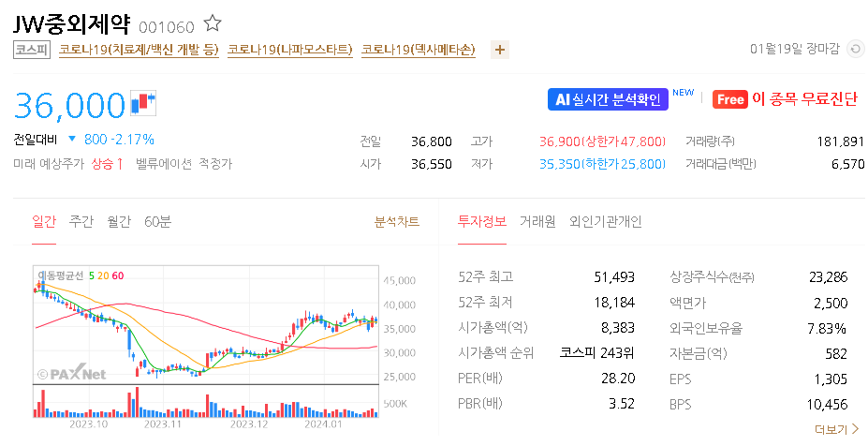Select the 투자정보 tab

[482, 222]
